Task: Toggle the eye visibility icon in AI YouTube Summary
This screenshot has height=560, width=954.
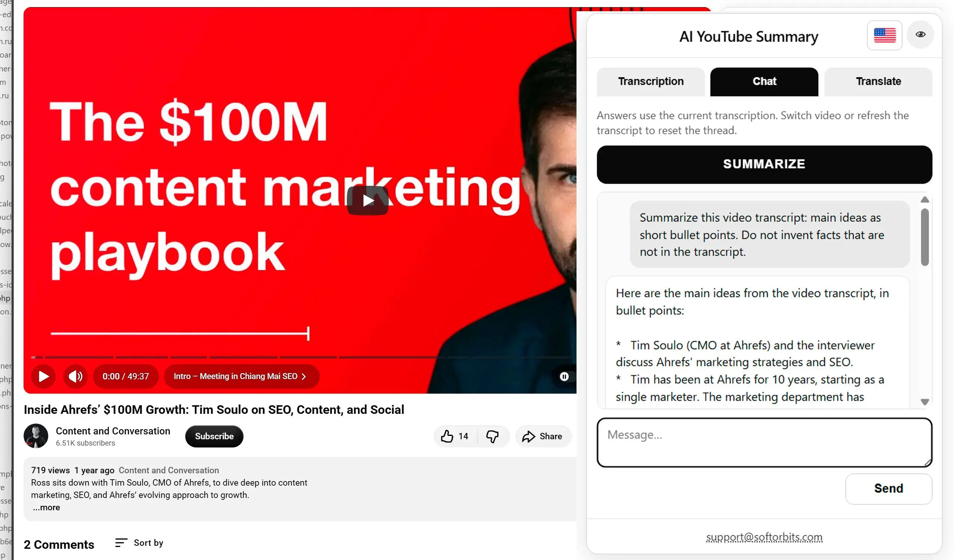Action: coord(921,34)
